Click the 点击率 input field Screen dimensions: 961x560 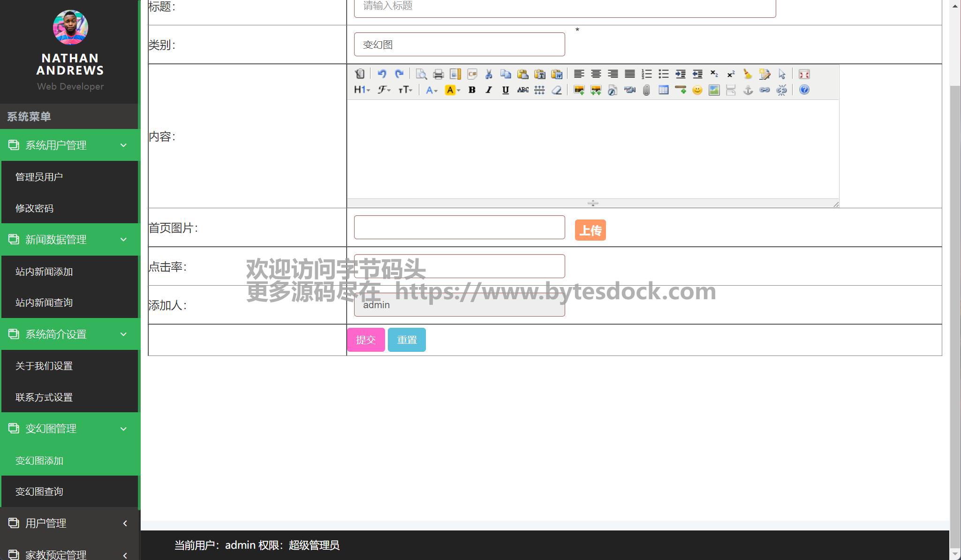pos(459,266)
